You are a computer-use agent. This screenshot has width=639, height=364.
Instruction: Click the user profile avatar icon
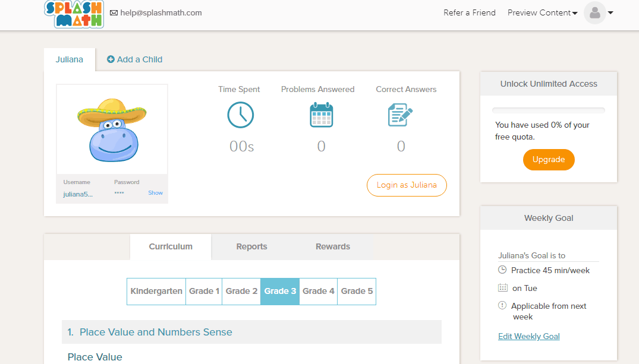[594, 13]
